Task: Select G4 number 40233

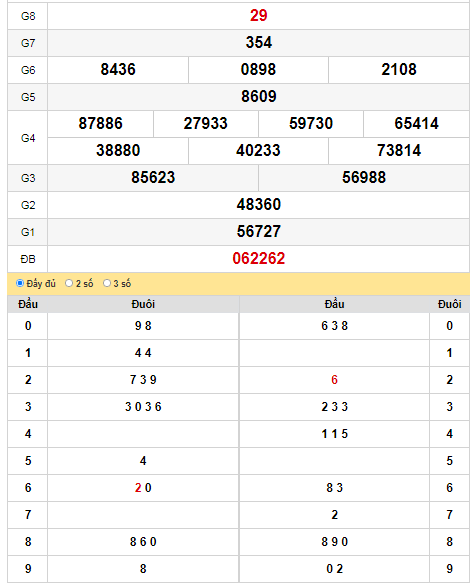Action: pyautogui.click(x=258, y=150)
